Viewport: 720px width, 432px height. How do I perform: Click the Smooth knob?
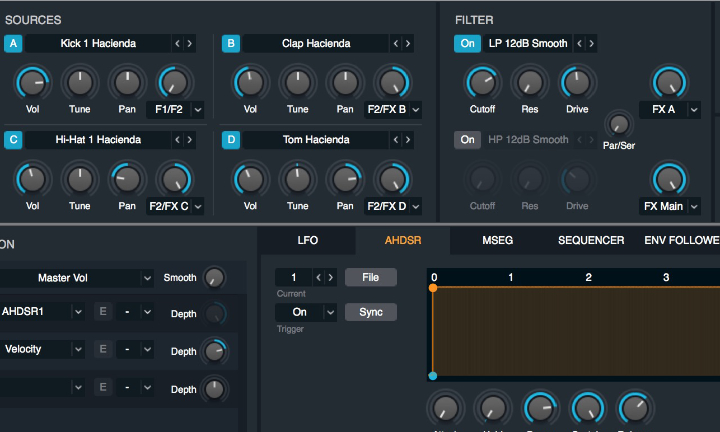click(x=214, y=278)
